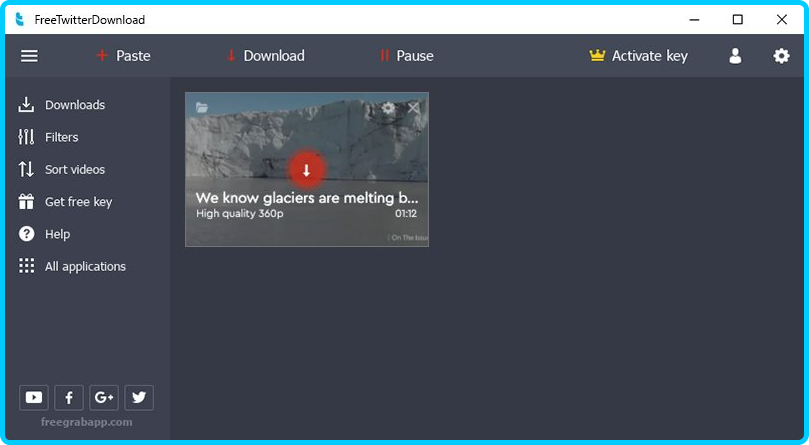Open the folder icon on the video card
The image size is (809, 445).
coord(202,107)
